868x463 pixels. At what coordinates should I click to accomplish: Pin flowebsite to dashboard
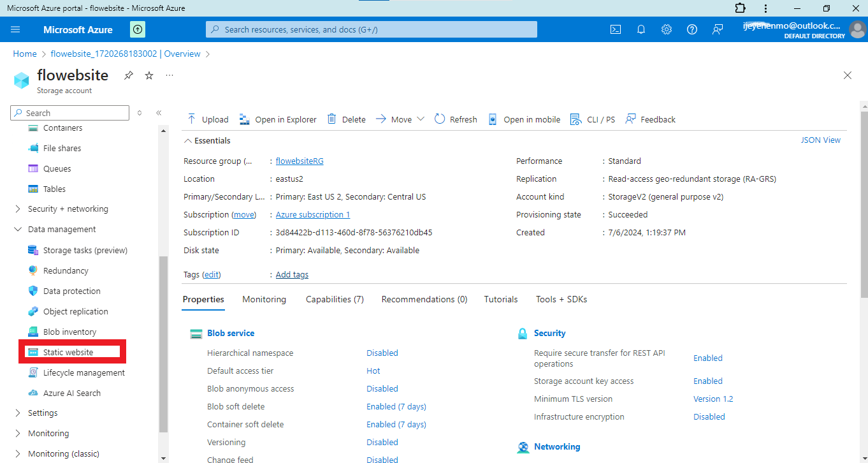pyautogui.click(x=129, y=75)
